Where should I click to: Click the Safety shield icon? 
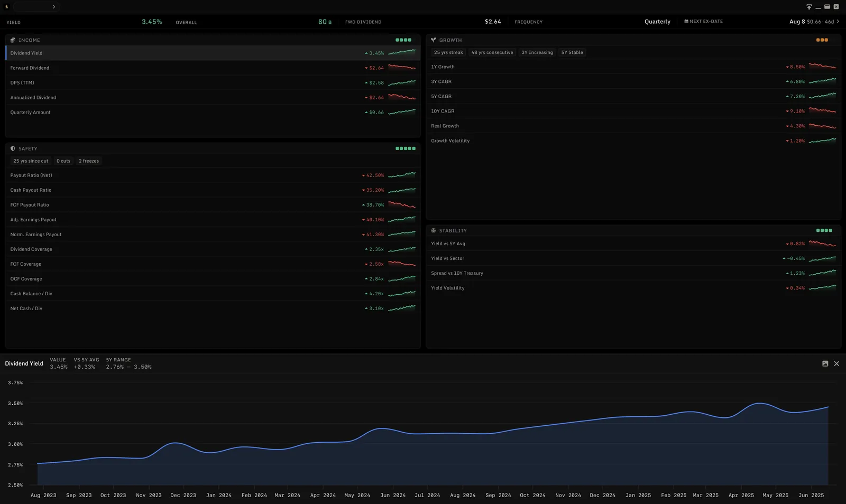[x=13, y=148]
